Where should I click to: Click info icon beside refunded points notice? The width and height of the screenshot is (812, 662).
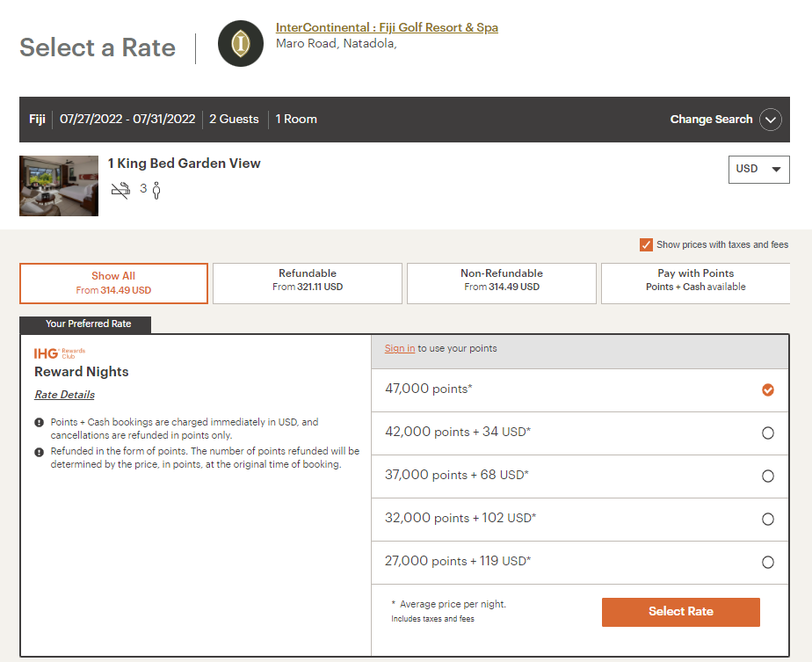[x=39, y=452]
